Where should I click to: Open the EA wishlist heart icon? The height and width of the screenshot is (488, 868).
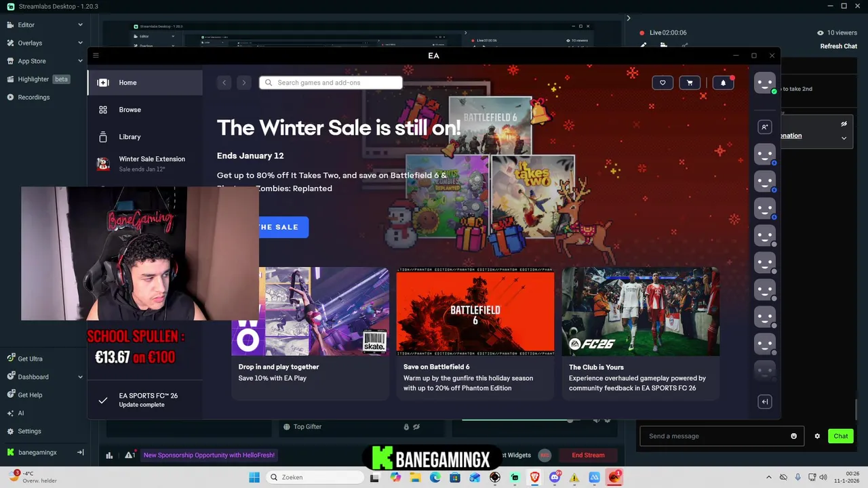point(663,83)
